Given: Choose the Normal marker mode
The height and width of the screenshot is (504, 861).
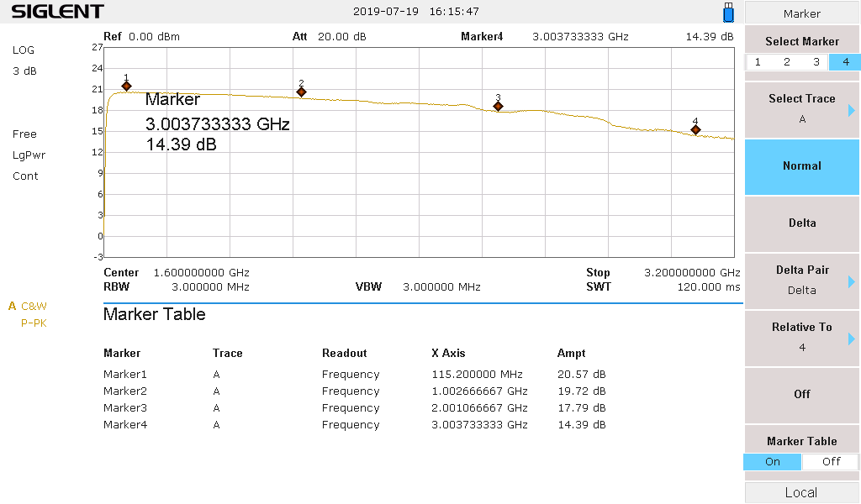Looking at the screenshot, I should click(x=801, y=166).
